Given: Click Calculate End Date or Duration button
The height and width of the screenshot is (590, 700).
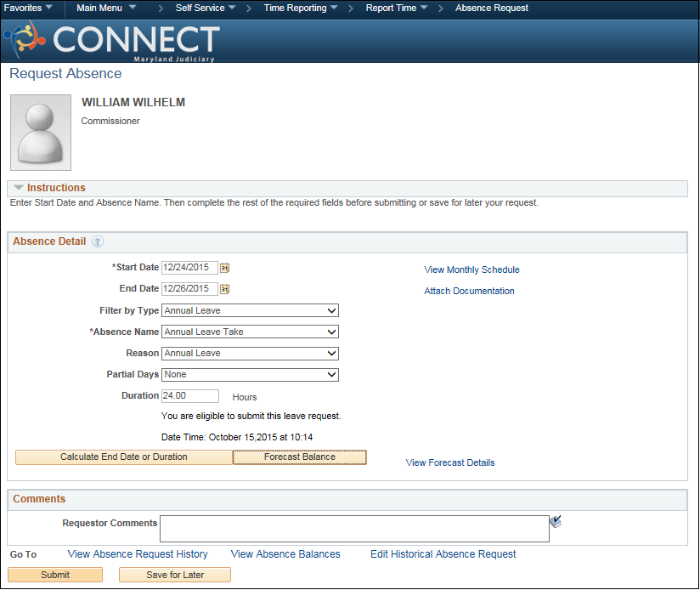Looking at the screenshot, I should [x=124, y=457].
